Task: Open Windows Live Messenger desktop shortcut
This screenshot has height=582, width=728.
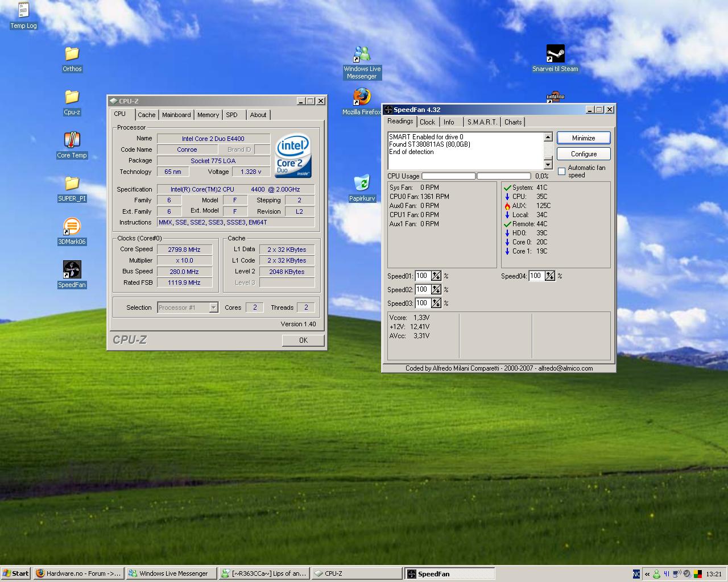Action: coord(362,63)
